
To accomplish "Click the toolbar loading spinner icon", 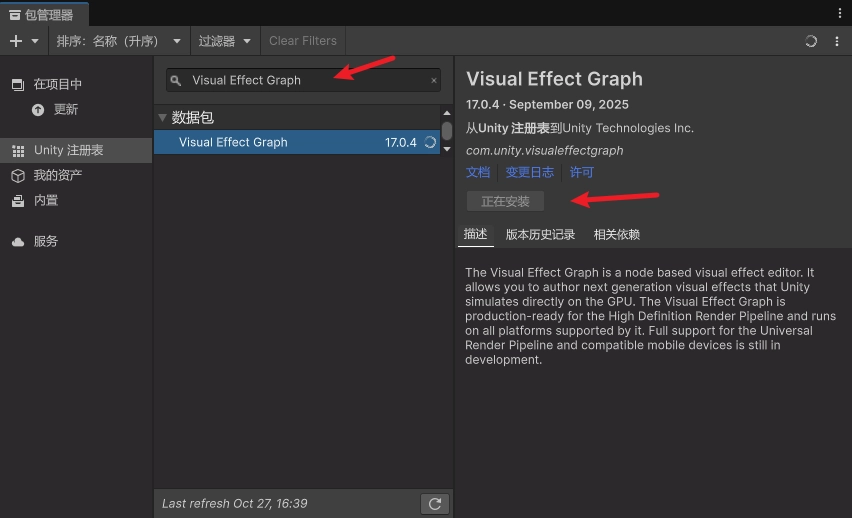I will coord(811,41).
